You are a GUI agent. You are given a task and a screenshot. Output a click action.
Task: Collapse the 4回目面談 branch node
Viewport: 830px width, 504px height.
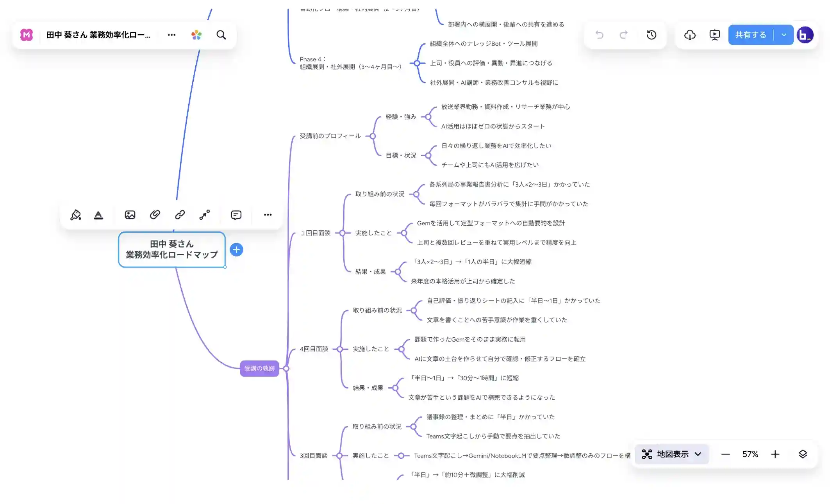(x=340, y=349)
